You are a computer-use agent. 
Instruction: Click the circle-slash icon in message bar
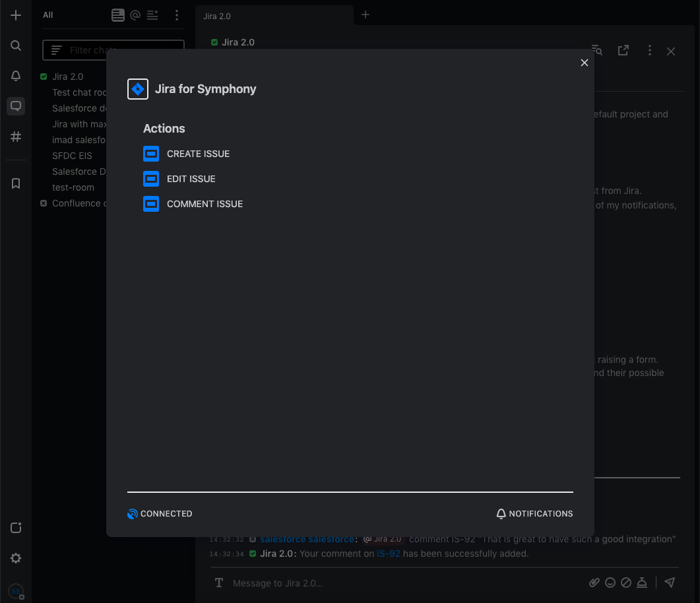[626, 583]
